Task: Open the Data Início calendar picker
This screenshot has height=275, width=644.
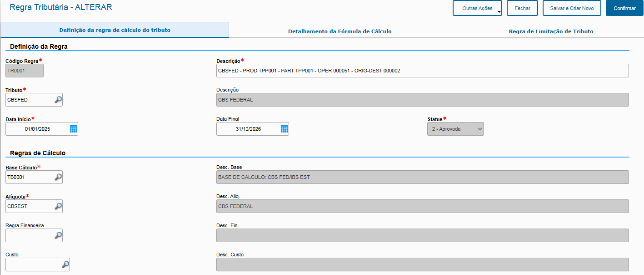Action: click(x=73, y=128)
